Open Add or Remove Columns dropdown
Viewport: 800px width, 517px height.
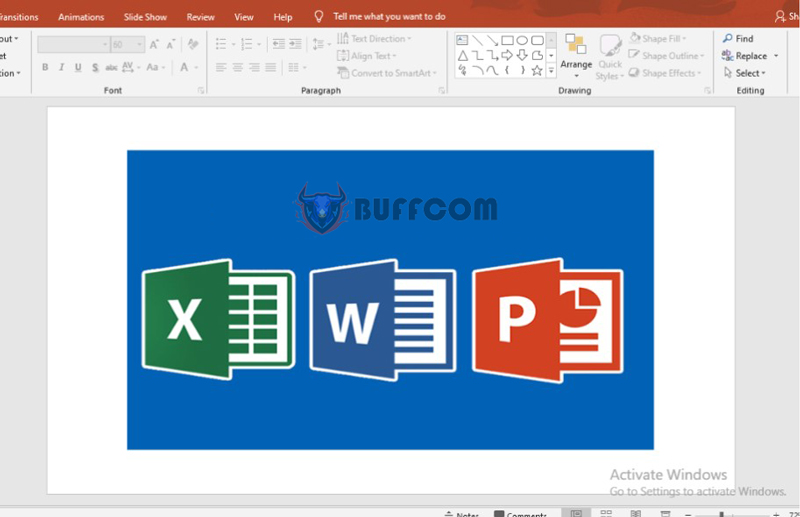click(297, 67)
